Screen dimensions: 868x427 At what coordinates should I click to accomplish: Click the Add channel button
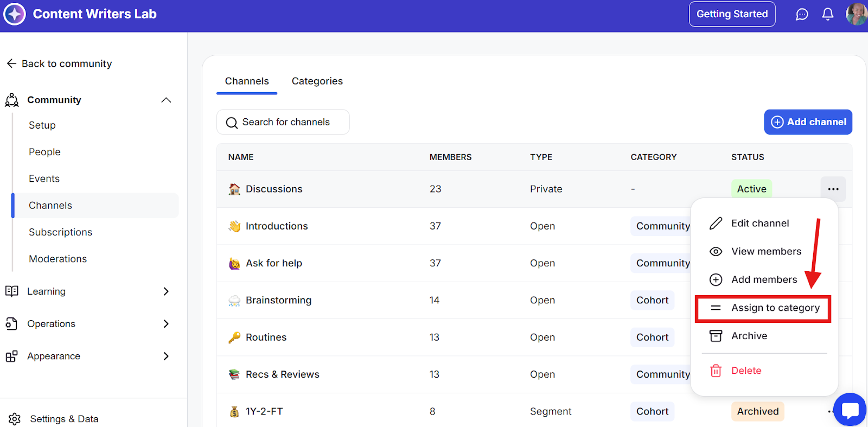(808, 122)
